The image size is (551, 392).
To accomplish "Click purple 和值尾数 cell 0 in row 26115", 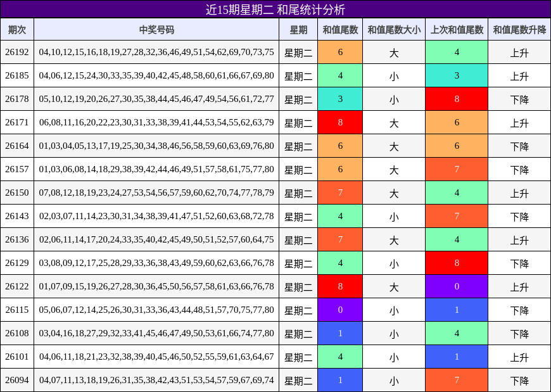I will pos(340,310).
